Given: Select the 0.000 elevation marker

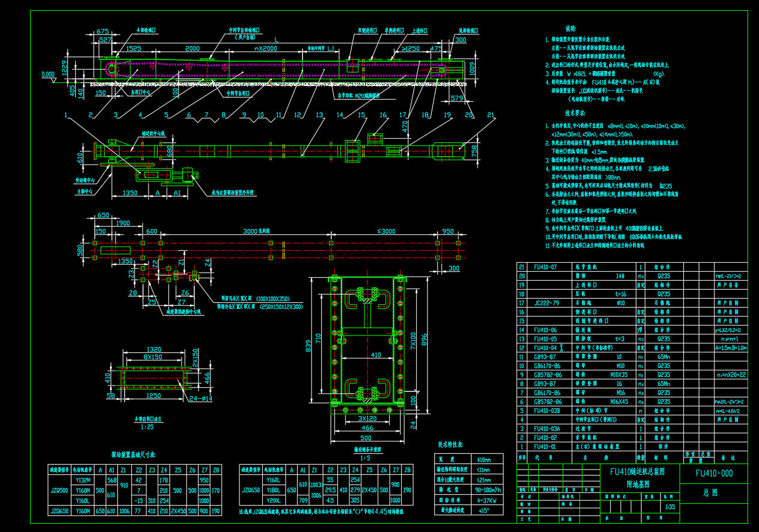Looking at the screenshot, I should (x=48, y=75).
